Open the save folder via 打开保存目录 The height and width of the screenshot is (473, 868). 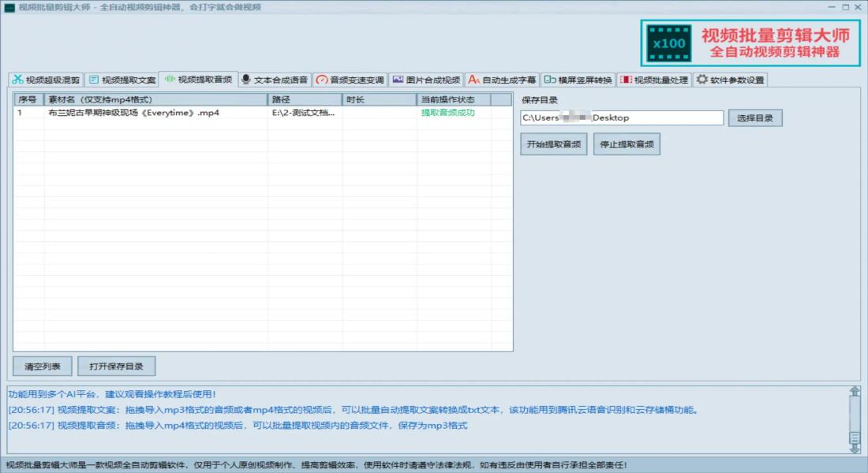click(x=116, y=366)
